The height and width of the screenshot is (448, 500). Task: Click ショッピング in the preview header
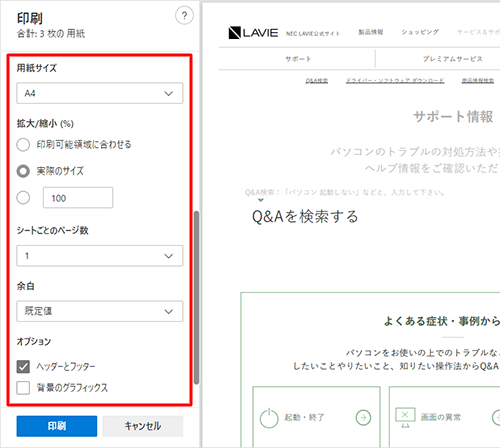click(420, 32)
